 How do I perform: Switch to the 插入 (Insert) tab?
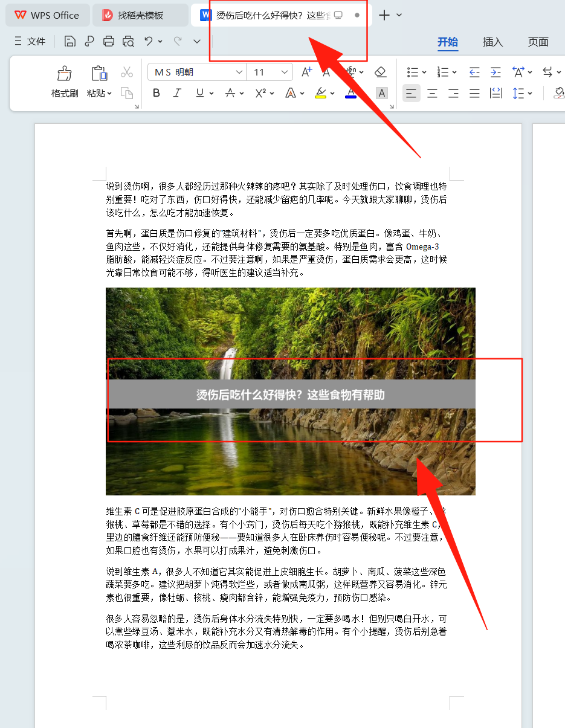pos(492,42)
